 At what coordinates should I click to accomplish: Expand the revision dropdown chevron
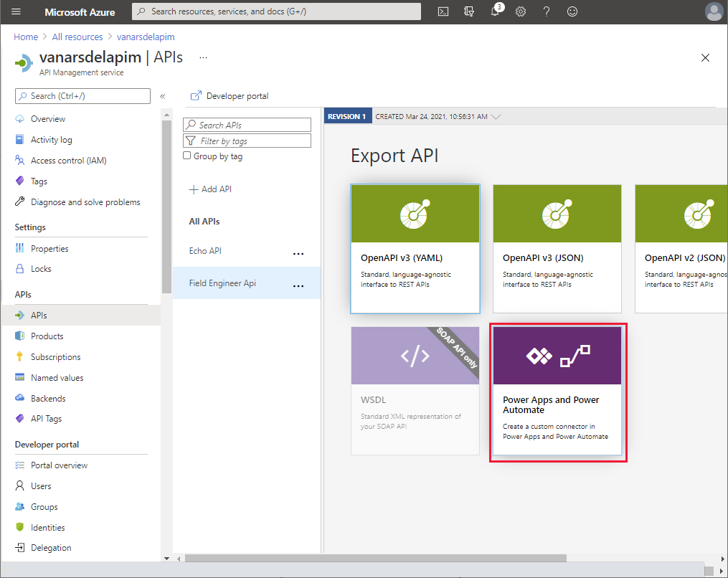[x=496, y=116]
